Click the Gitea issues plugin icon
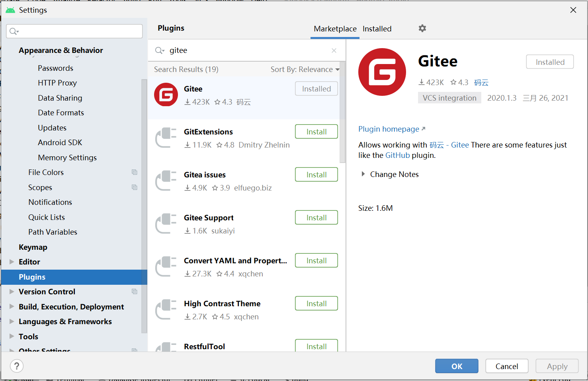 pos(166,181)
